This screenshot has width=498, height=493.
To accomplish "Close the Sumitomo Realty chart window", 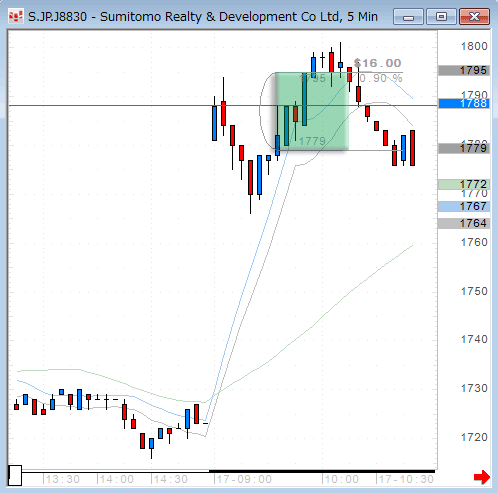I will [x=474, y=17].
